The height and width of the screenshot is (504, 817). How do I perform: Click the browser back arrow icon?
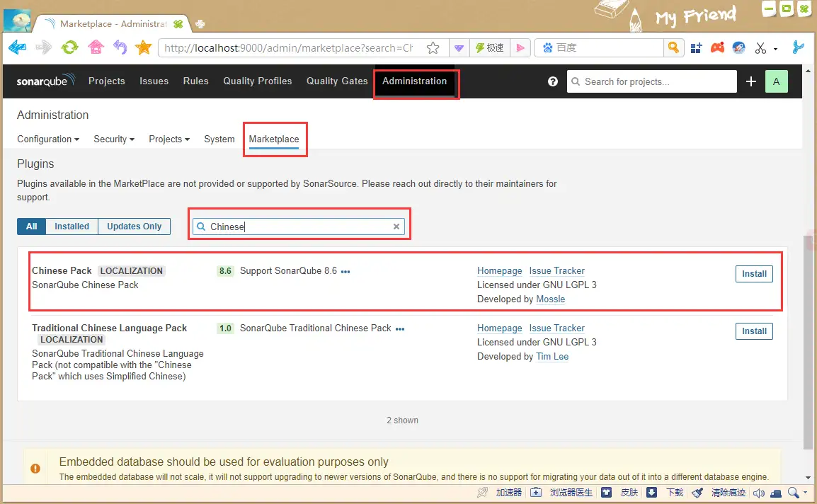pos(18,47)
